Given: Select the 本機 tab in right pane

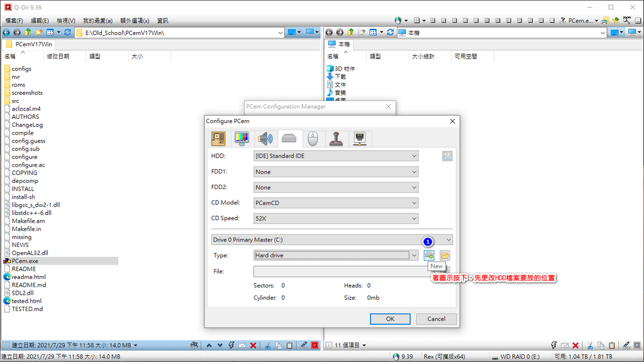Looking at the screenshot, I should tap(339, 45).
